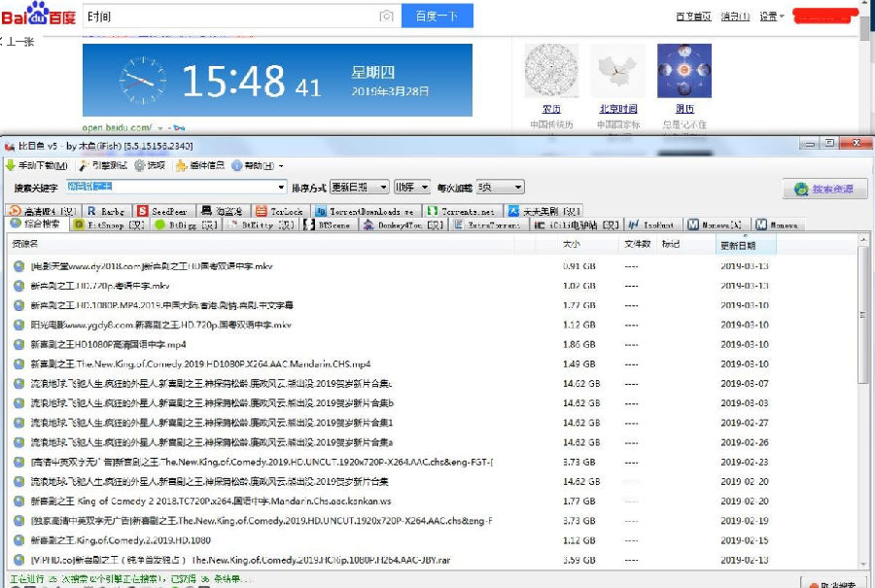Select the first result's globe icon
875x588 pixels.
pos(19,266)
